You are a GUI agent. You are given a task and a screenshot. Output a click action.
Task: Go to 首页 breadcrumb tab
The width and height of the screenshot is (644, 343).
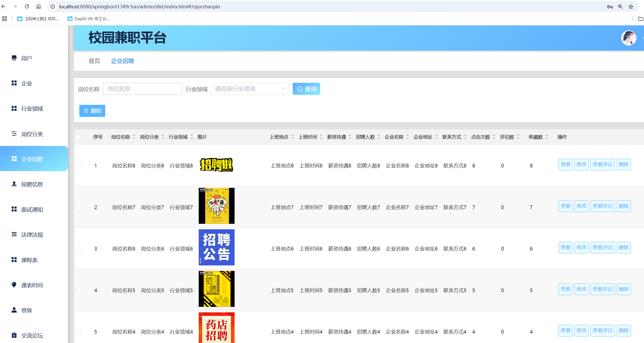click(94, 61)
